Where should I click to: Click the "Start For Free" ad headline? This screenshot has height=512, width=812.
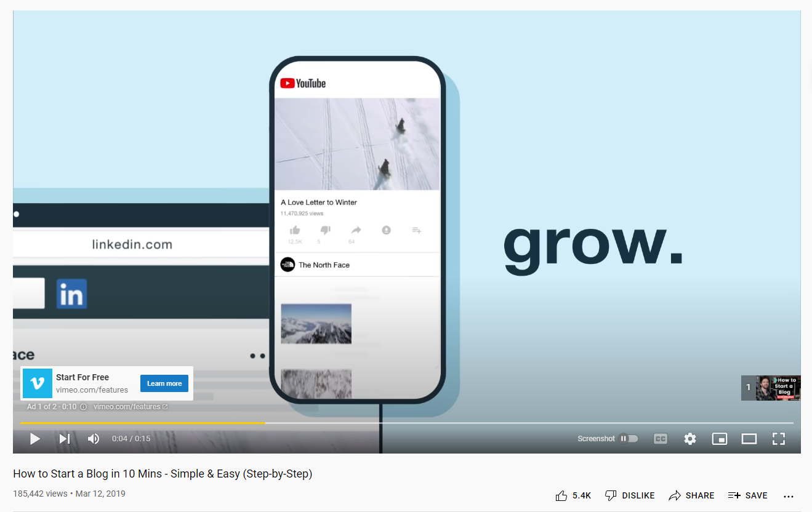pyautogui.click(x=82, y=377)
